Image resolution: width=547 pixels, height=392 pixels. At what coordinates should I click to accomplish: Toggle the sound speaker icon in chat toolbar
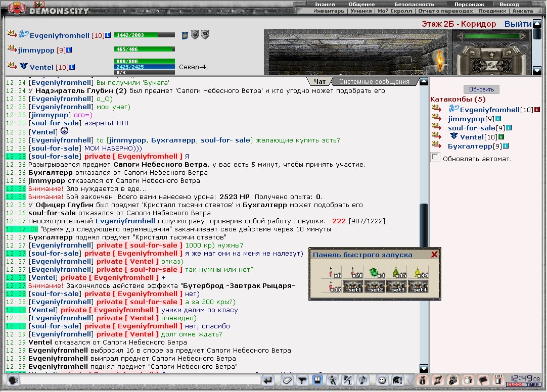[363, 380]
